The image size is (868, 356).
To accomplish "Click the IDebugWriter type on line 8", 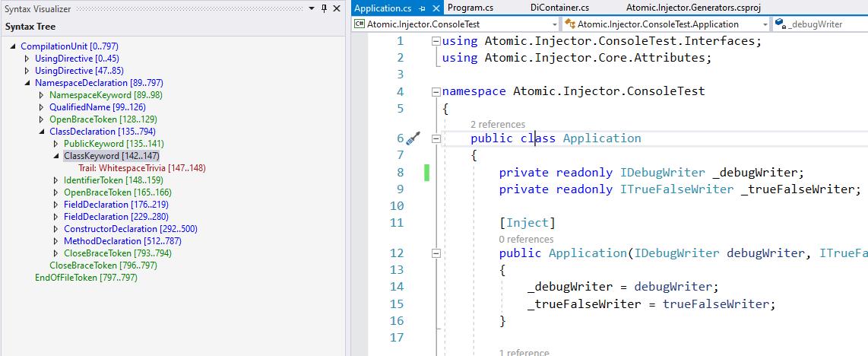I will click(663, 172).
